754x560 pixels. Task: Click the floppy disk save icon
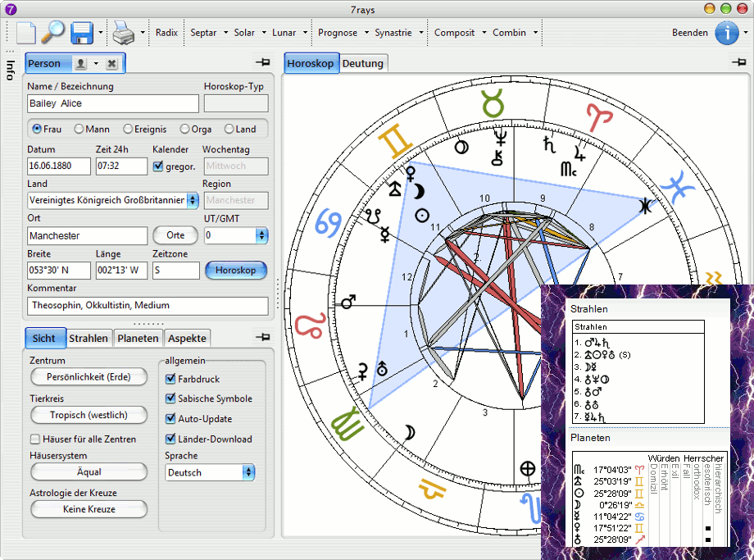pyautogui.click(x=81, y=33)
